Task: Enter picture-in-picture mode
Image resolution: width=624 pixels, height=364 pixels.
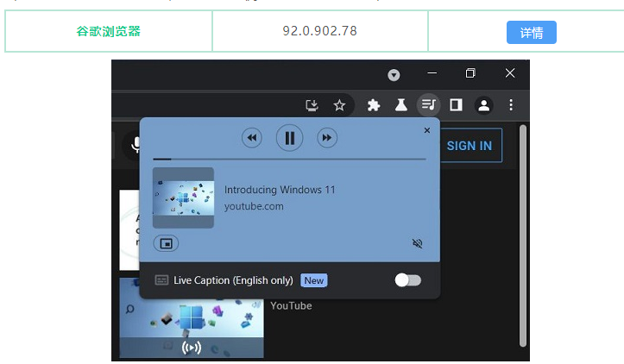Action: (x=166, y=244)
